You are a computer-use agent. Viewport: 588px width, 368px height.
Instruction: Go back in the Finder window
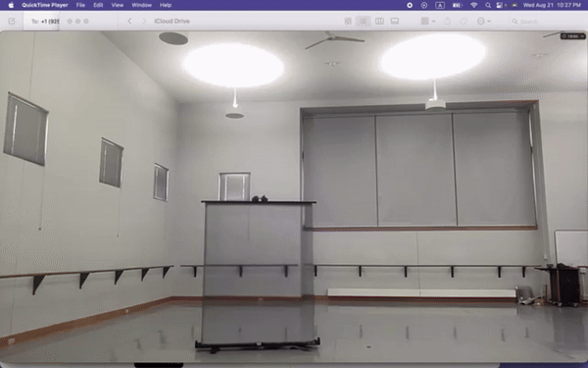(129, 21)
